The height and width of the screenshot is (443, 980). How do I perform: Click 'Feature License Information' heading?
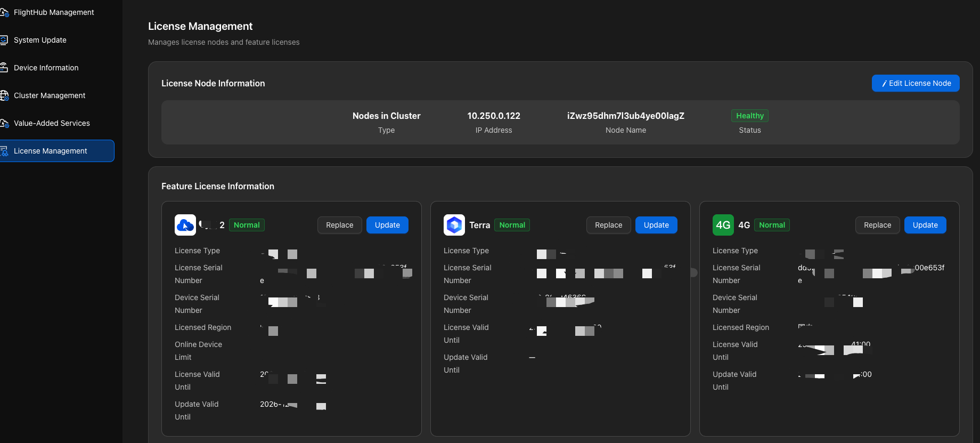(218, 186)
